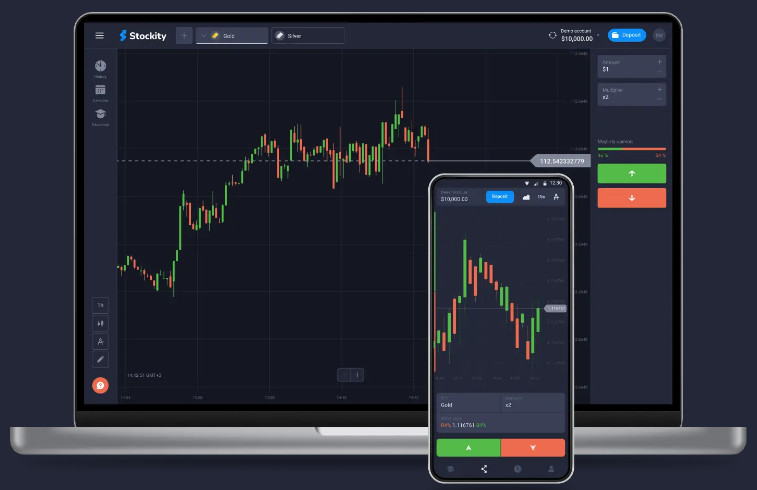Switch to the Silver asset tab
This screenshot has height=490, width=757.
coord(308,36)
